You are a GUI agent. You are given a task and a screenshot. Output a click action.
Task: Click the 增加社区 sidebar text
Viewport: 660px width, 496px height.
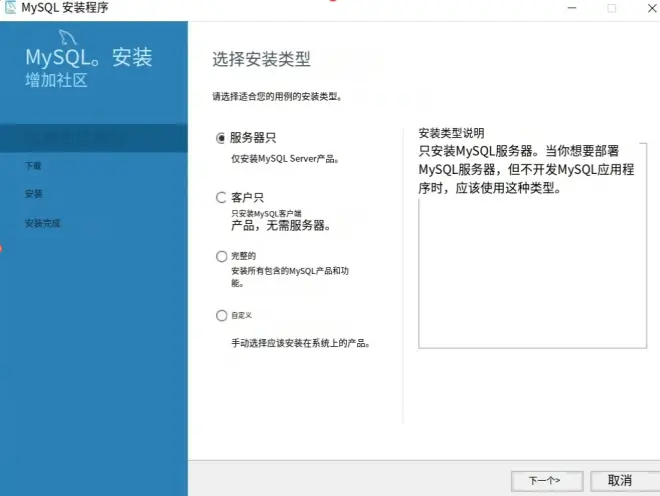(x=56, y=80)
